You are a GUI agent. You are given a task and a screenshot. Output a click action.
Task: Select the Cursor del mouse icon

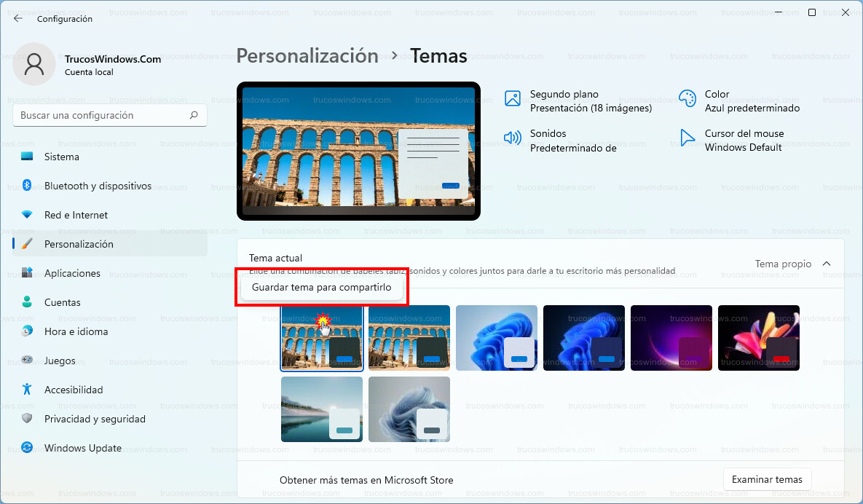(687, 139)
